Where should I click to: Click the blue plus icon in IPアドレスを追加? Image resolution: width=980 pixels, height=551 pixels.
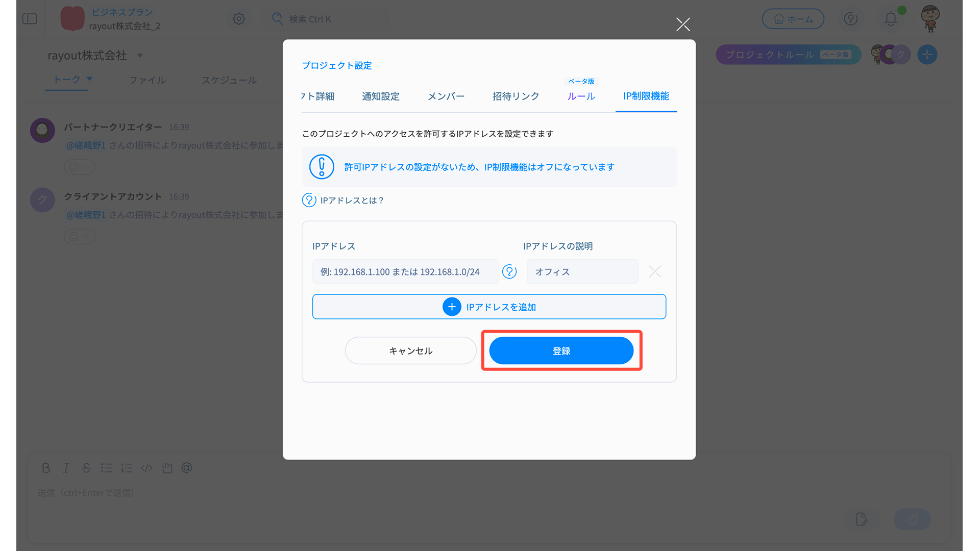point(452,307)
